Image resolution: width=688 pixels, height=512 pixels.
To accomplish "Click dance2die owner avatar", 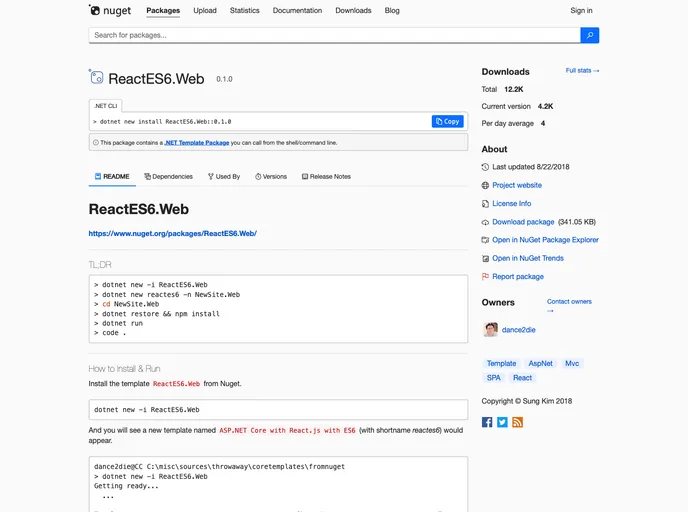I will click(490, 329).
